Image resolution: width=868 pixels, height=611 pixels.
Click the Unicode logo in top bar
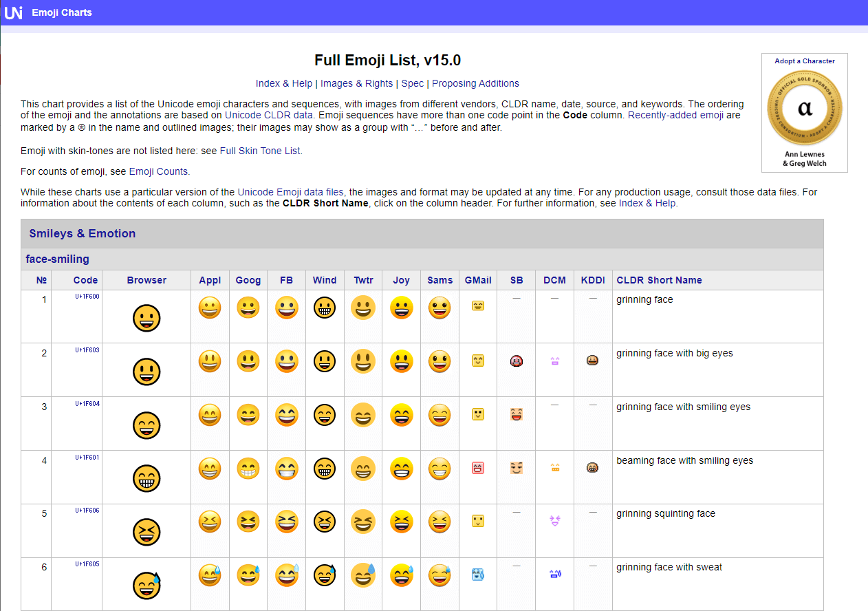pos(13,12)
